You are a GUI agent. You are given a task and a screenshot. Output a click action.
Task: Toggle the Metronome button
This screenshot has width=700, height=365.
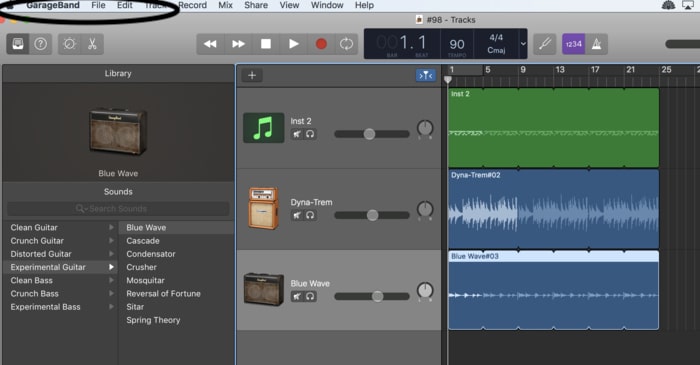pos(596,44)
